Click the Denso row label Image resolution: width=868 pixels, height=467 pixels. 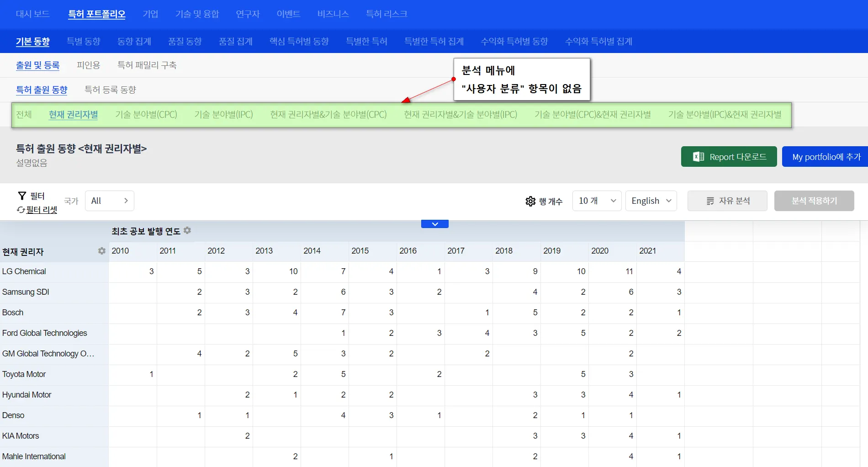click(13, 415)
